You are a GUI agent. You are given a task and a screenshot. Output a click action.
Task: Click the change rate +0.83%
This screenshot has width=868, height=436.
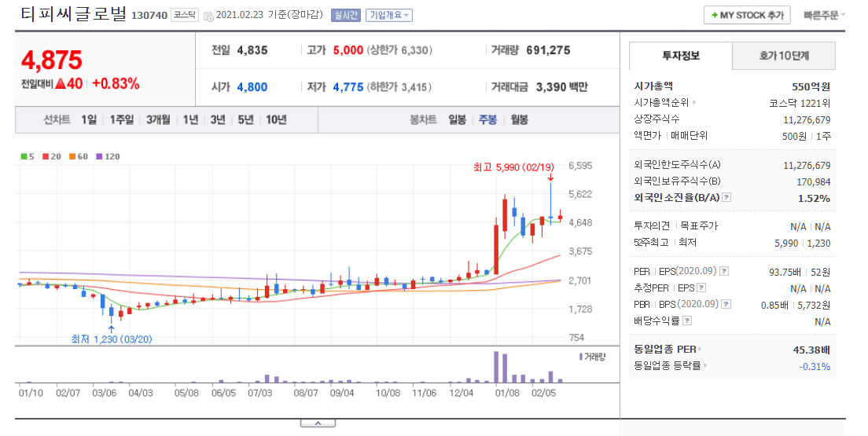point(116,83)
